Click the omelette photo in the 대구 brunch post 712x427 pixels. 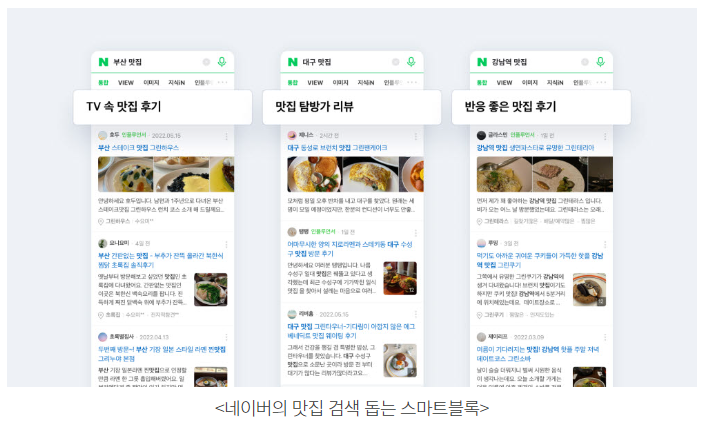pos(370,174)
